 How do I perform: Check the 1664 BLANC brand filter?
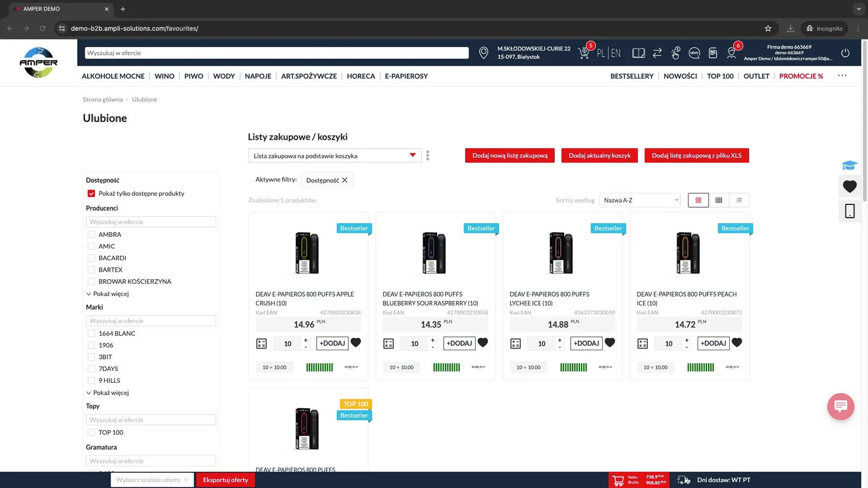[91, 333]
